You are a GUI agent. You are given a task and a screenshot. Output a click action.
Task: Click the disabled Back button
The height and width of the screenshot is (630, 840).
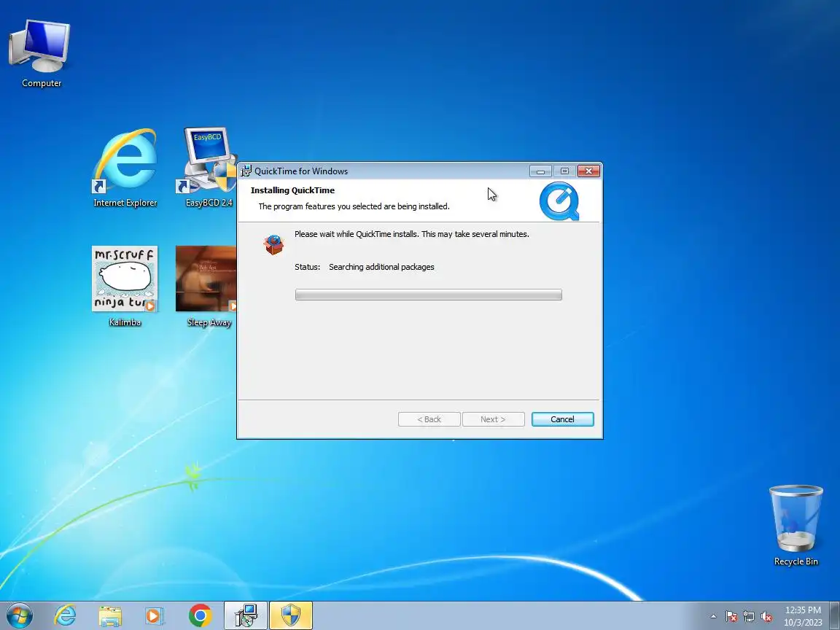(x=429, y=419)
